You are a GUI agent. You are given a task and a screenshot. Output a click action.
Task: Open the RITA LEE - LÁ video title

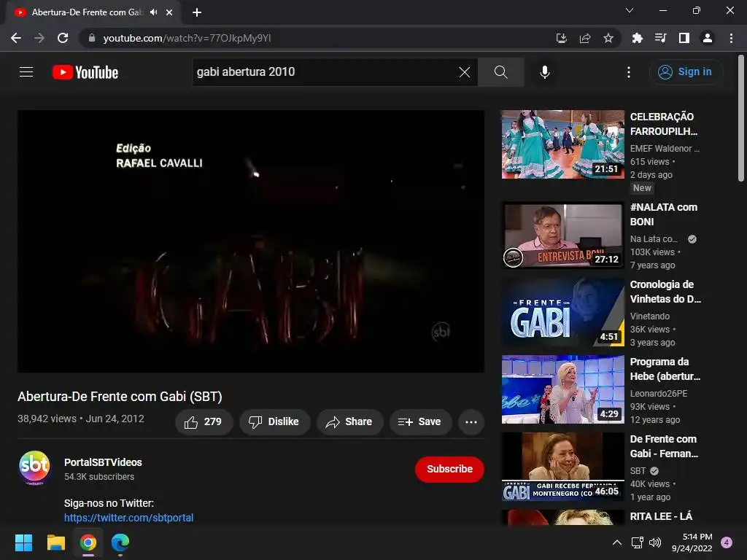[661, 516]
